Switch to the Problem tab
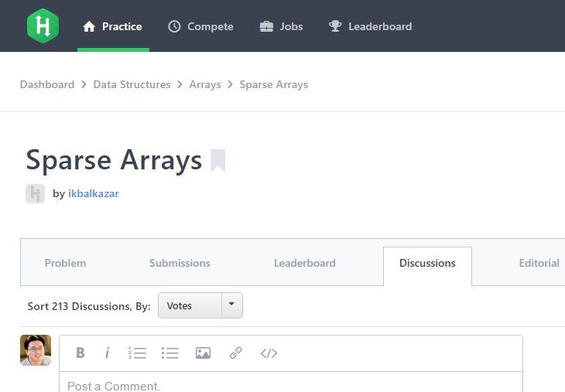The width and height of the screenshot is (565, 392). tap(65, 263)
